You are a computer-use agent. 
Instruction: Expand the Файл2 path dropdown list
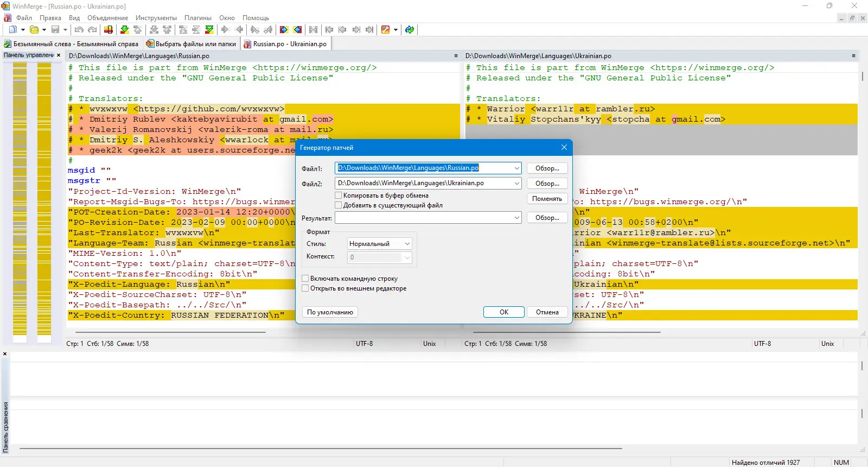click(x=516, y=184)
